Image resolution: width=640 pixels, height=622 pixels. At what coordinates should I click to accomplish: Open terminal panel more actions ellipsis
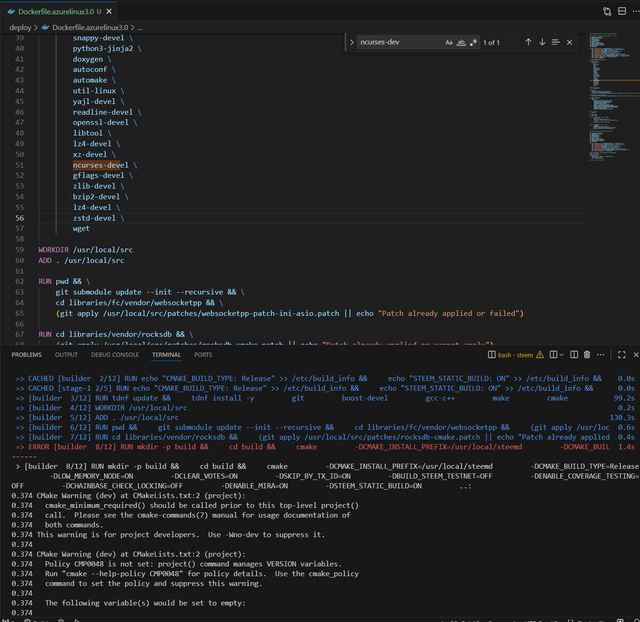[600, 355]
